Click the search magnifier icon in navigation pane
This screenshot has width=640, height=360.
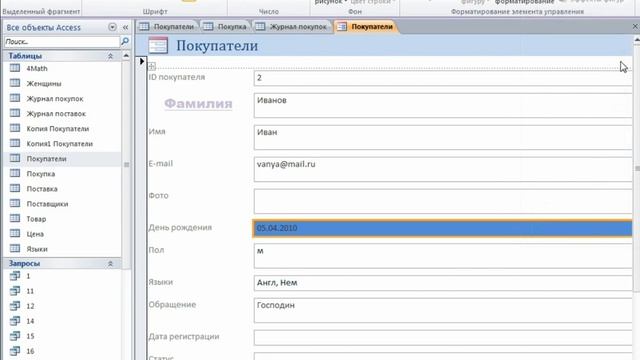[125, 41]
